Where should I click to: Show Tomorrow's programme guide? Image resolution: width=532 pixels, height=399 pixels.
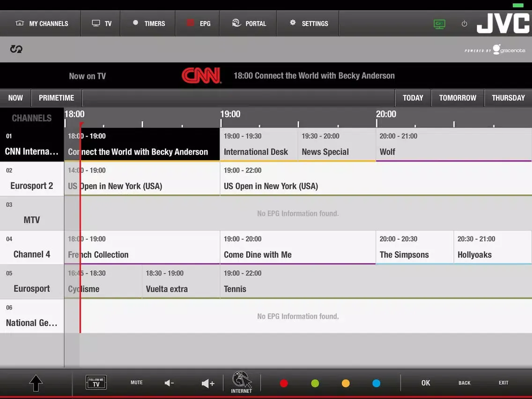tap(458, 98)
